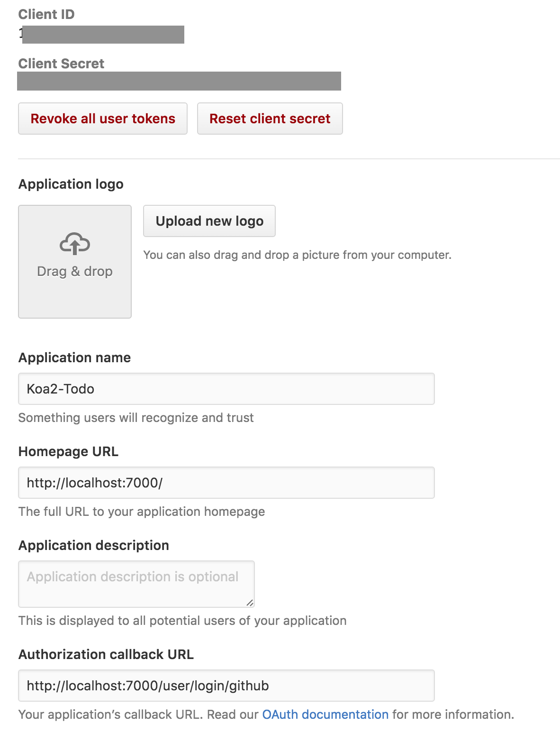Focus the Authorization callback URL field

(226, 686)
